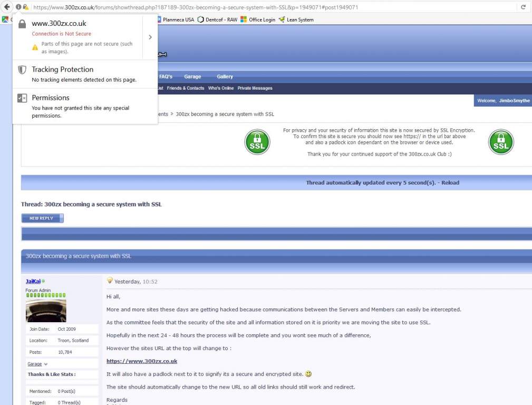
Task: Reload the page using the refresh icon
Action: click(x=523, y=7)
